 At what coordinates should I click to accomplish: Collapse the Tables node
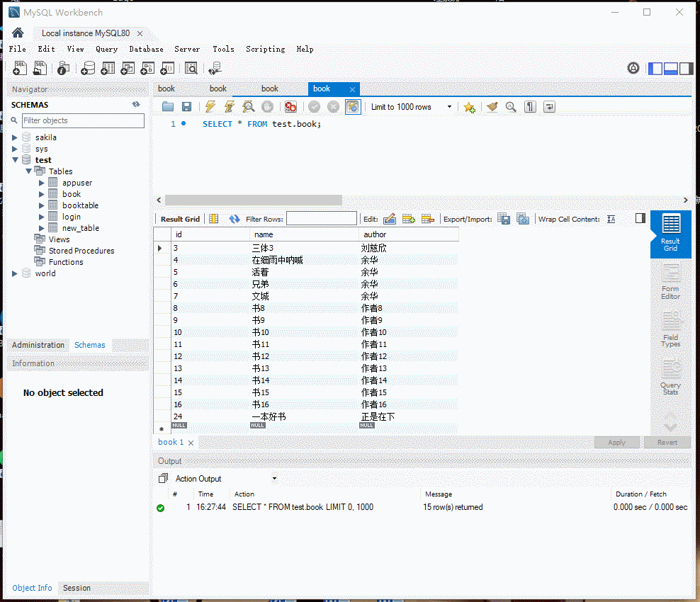click(x=28, y=171)
